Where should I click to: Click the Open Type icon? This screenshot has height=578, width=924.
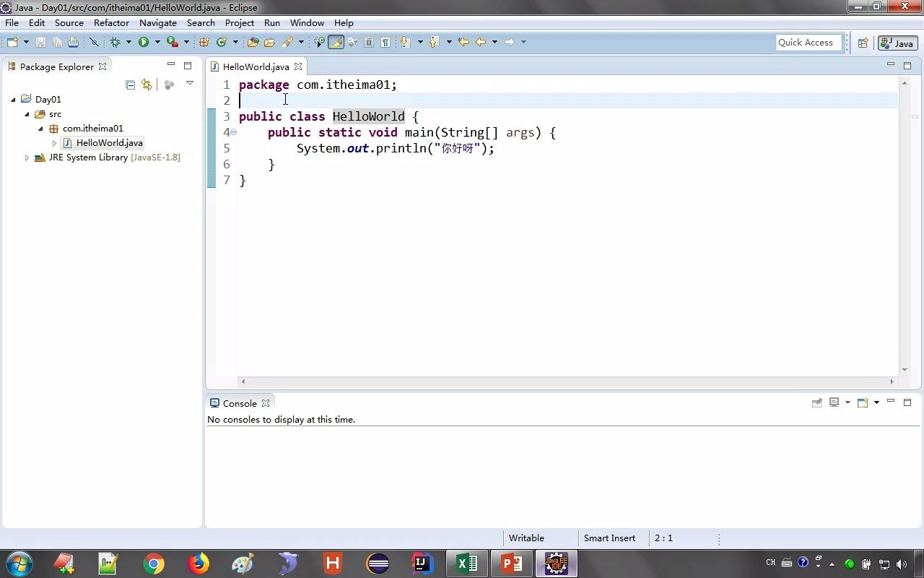[x=253, y=43]
